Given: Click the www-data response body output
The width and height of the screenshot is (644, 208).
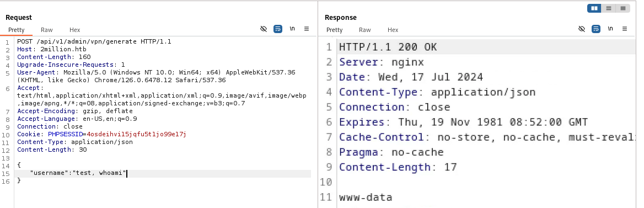Looking at the screenshot, I should tap(365, 198).
